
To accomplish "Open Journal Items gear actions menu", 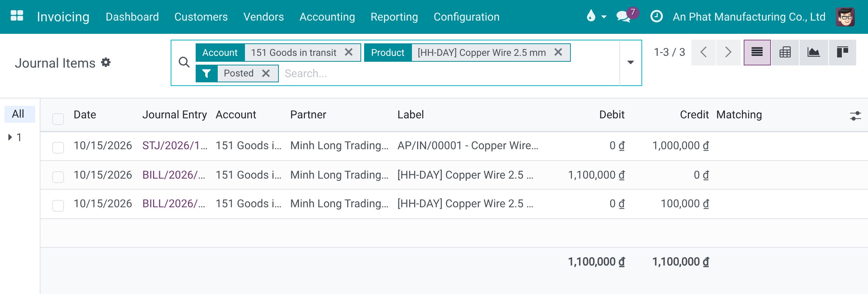I will click(x=106, y=62).
